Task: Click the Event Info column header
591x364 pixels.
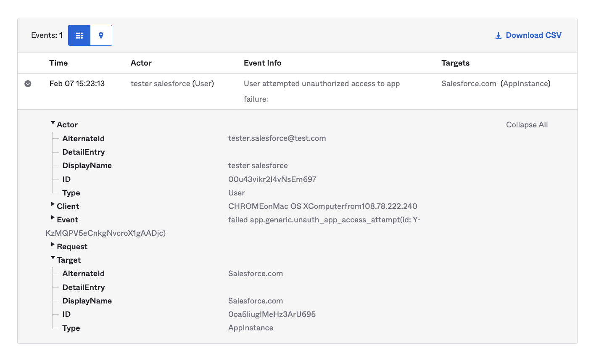Action: coord(262,63)
